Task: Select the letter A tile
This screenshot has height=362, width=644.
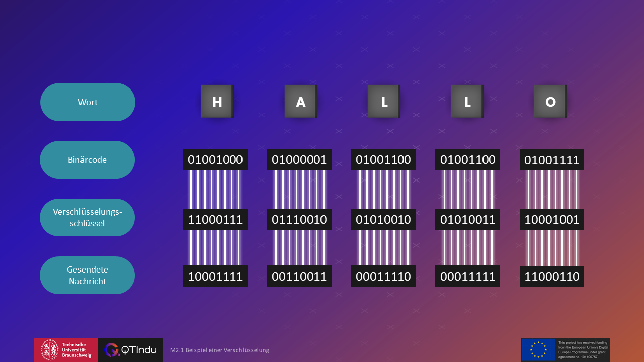Action: point(300,102)
